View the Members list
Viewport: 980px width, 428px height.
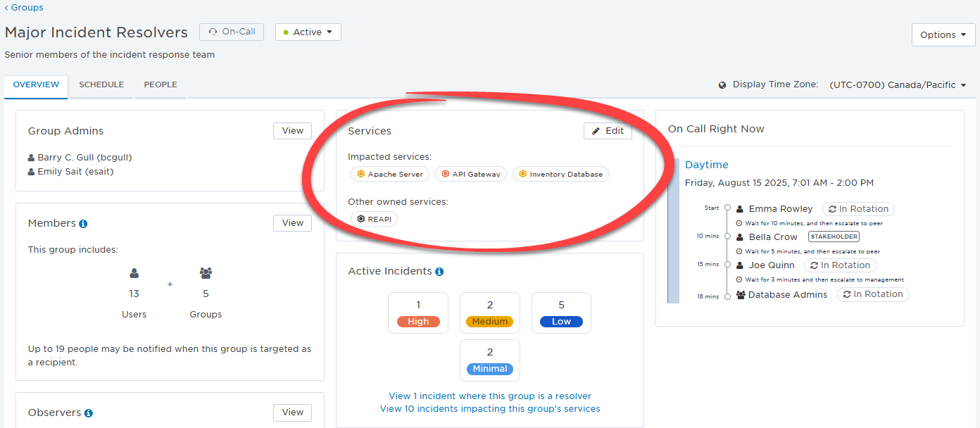292,222
